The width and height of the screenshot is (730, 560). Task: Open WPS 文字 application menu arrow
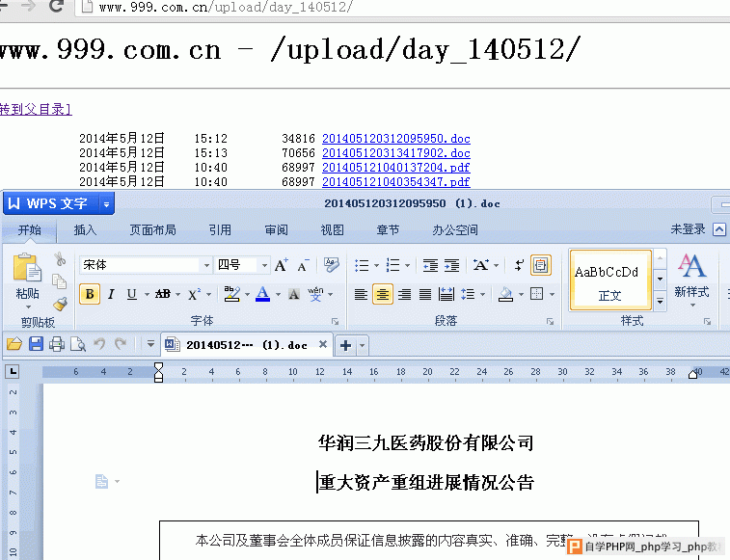pos(107,204)
